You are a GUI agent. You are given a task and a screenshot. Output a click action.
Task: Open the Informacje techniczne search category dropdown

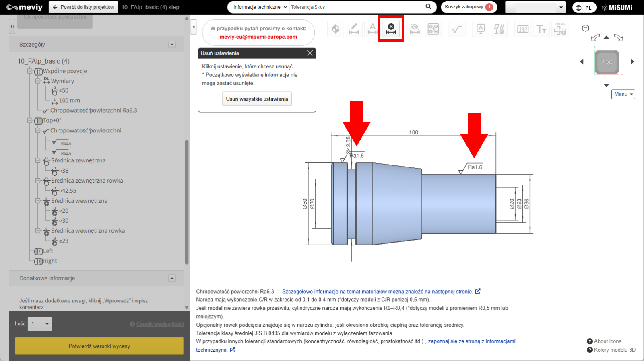260,7
